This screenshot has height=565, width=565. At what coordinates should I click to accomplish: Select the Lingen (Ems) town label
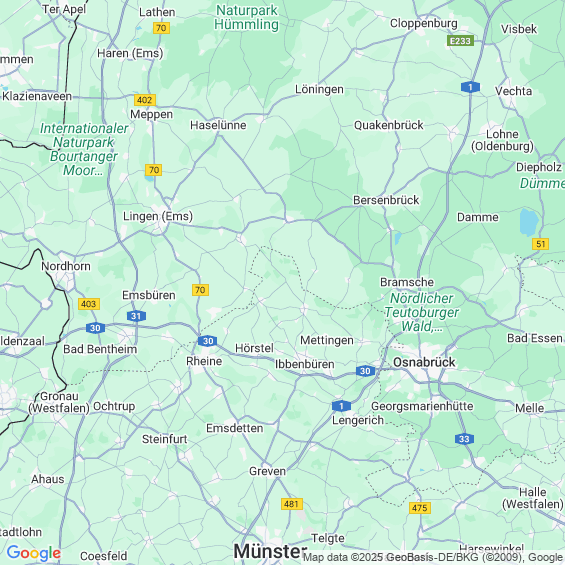[158, 216]
